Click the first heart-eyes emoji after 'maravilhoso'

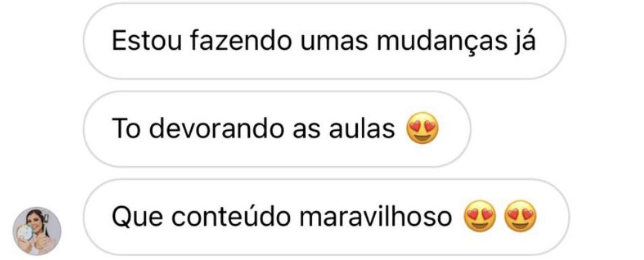tap(480, 216)
